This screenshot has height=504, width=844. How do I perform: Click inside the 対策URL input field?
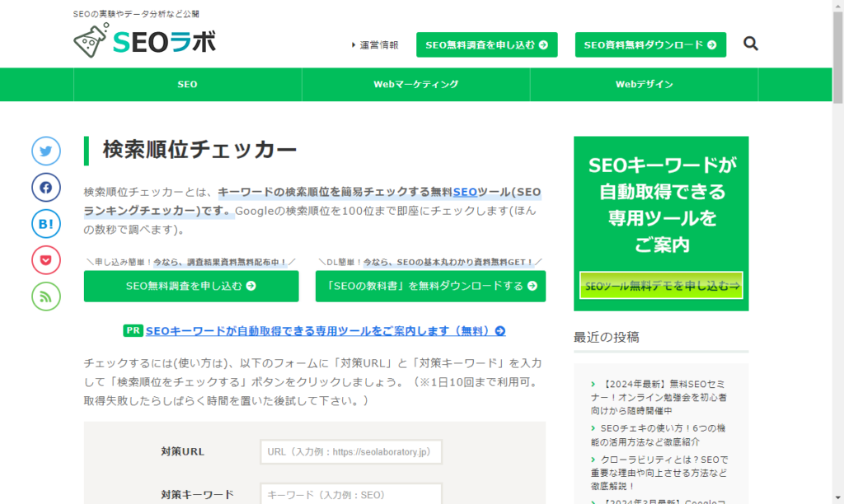351,452
